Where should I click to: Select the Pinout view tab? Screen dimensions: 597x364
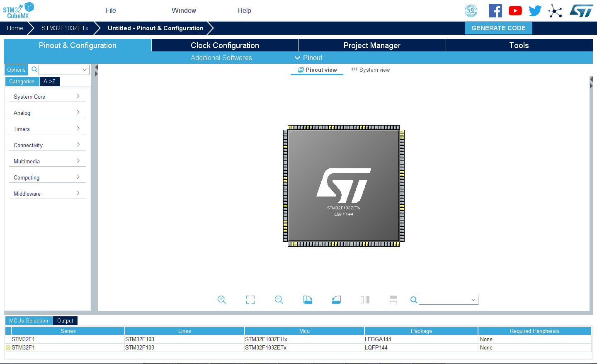tap(317, 70)
